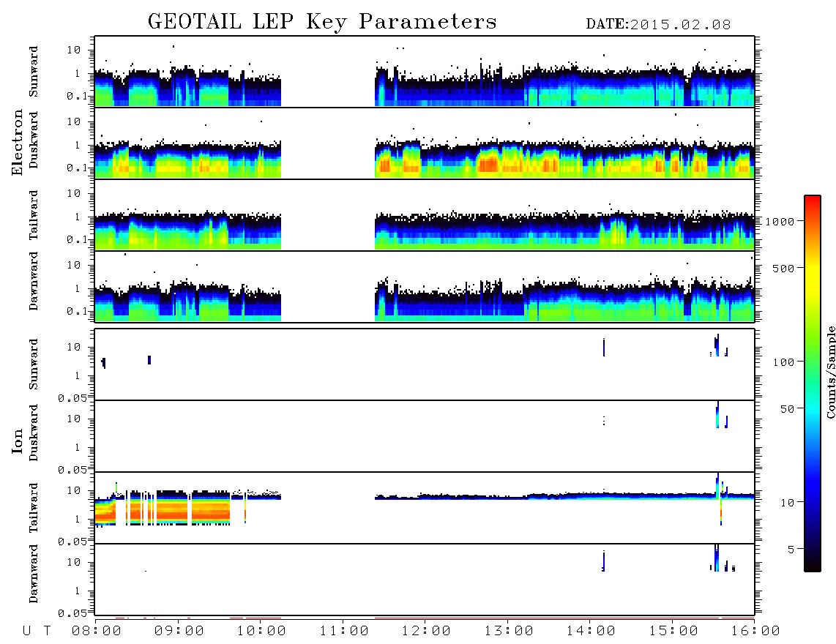Click the 'GEOTAIL LEP Key Parameters' title
This screenshot has width=836, height=644.
[x=322, y=22]
